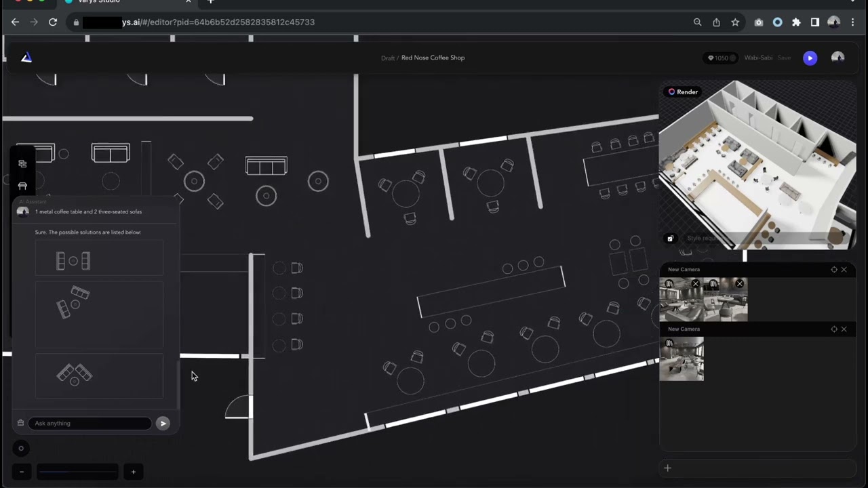The height and width of the screenshot is (488, 868).
Task: Add a new camera with plus button
Action: (667, 468)
